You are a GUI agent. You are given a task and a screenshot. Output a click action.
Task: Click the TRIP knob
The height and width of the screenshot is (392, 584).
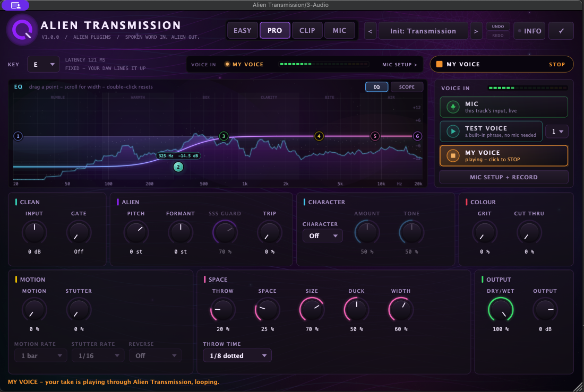tap(270, 232)
